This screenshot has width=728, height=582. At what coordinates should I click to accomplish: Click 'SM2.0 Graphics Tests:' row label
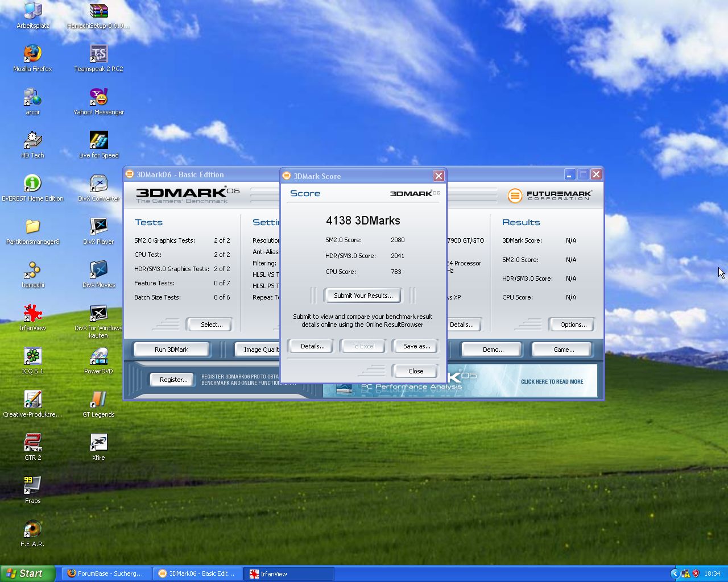click(x=164, y=240)
